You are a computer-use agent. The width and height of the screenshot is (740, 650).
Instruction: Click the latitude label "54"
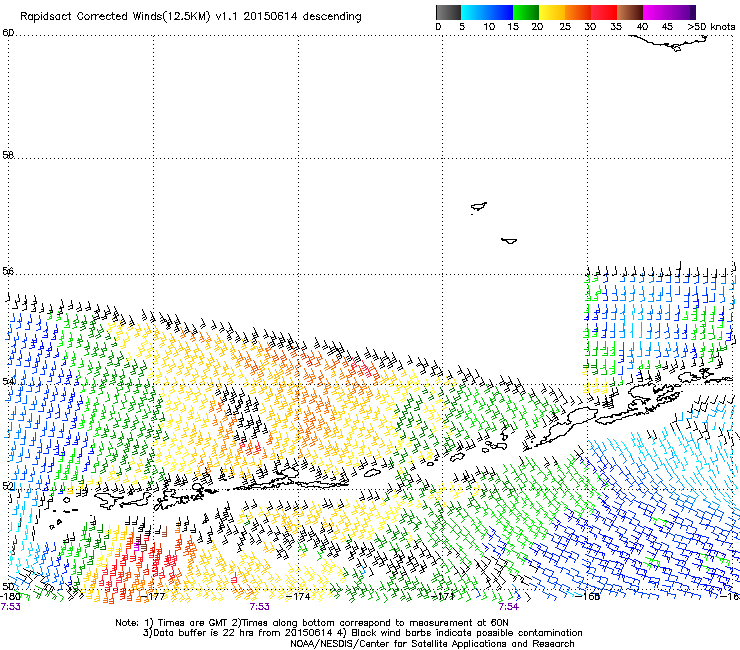8,381
